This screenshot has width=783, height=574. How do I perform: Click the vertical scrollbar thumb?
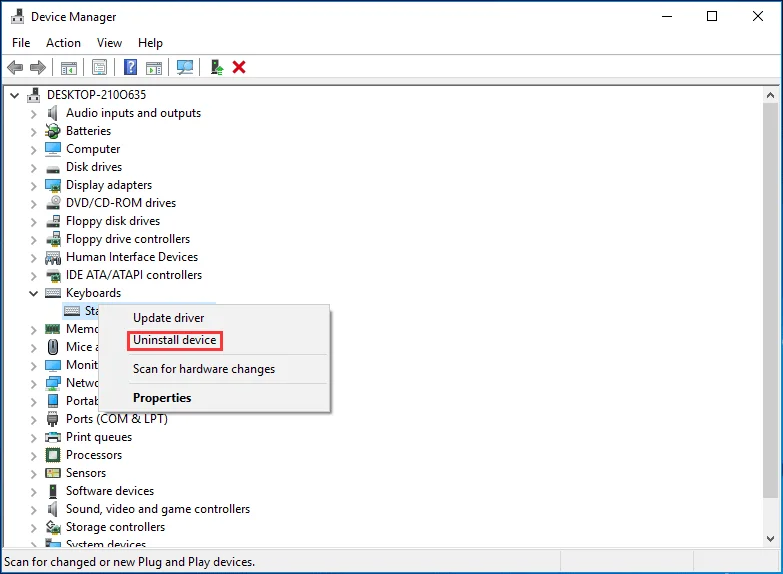770,300
